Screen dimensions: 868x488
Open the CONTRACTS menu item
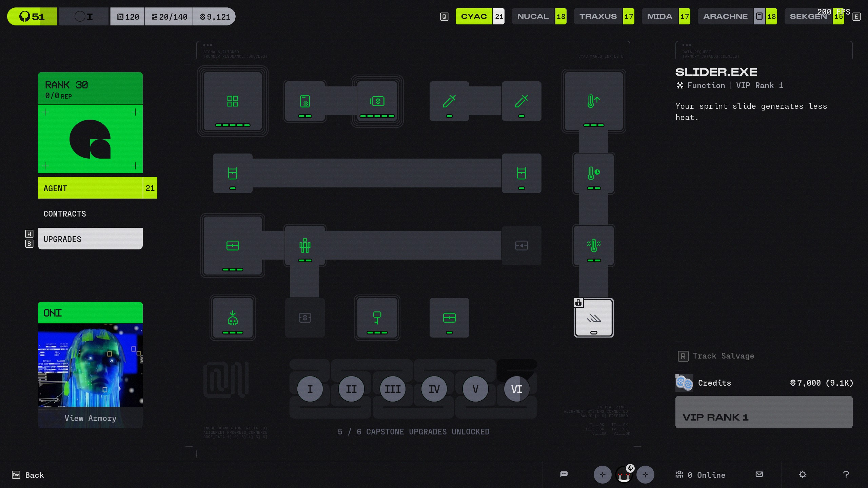[65, 214]
